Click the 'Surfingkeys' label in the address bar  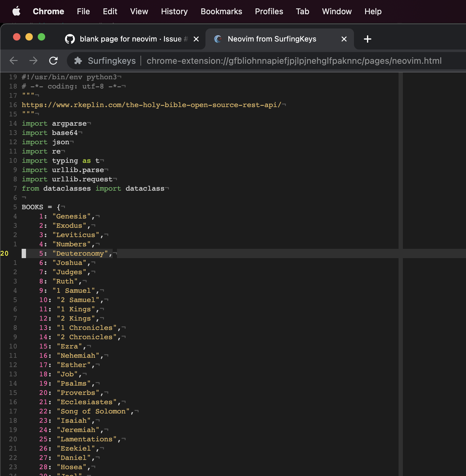pyautogui.click(x=111, y=61)
